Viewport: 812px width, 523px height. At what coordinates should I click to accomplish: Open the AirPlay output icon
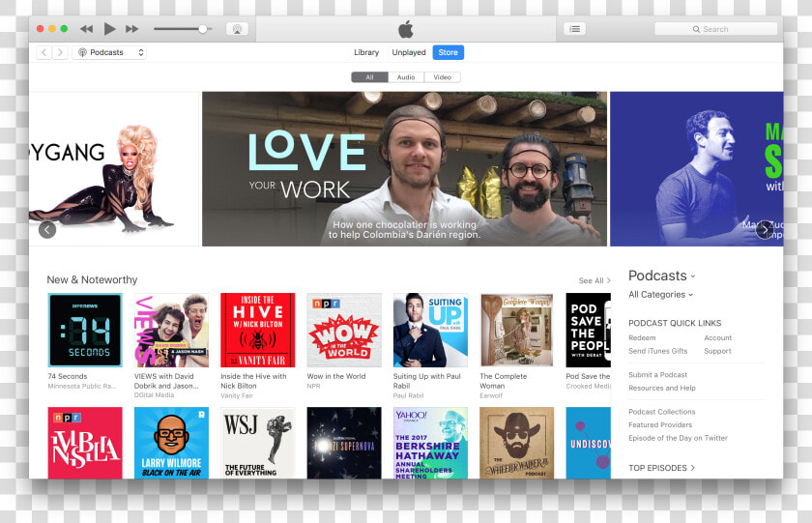[x=237, y=29]
